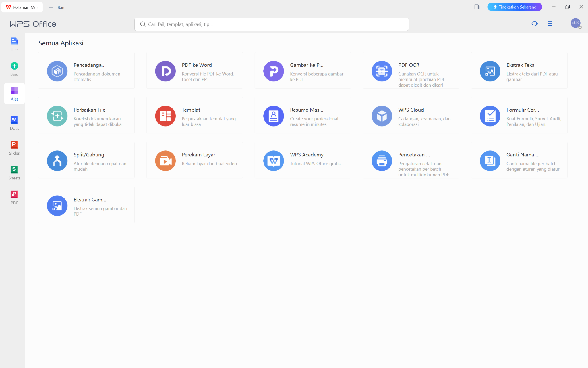Open the user account avatar
Viewport: 588px width, 368px height.
(x=575, y=23)
